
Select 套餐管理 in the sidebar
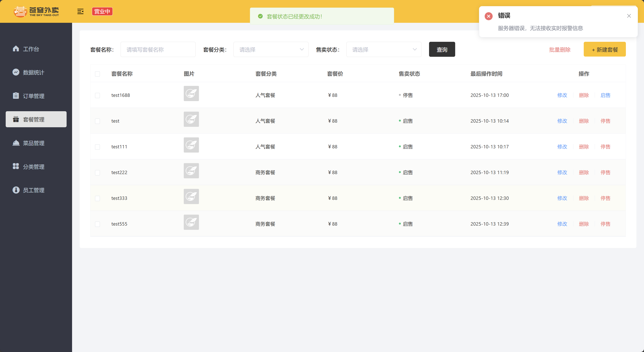pos(36,119)
